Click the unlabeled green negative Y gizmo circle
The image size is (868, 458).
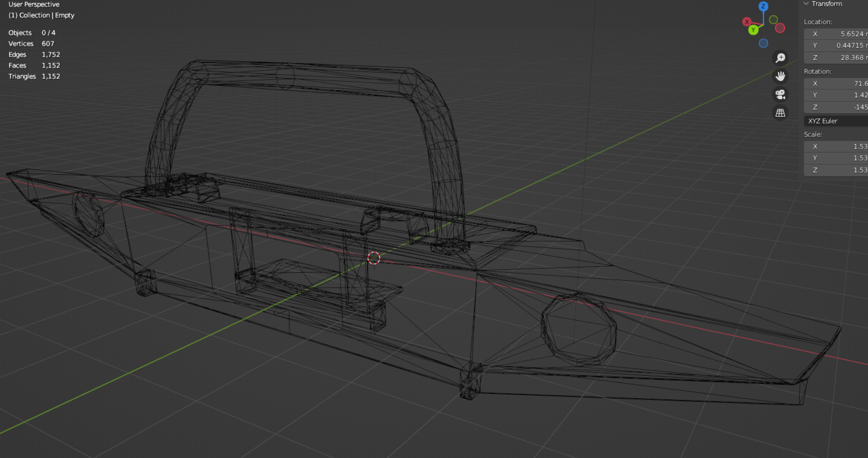click(x=773, y=20)
